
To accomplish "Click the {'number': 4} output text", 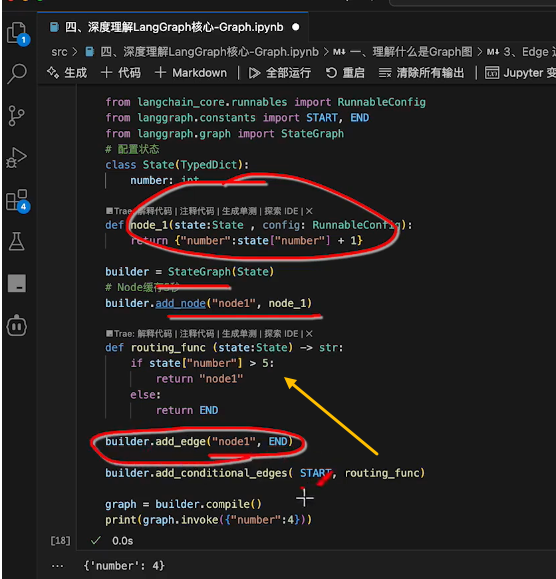I will tap(124, 566).
